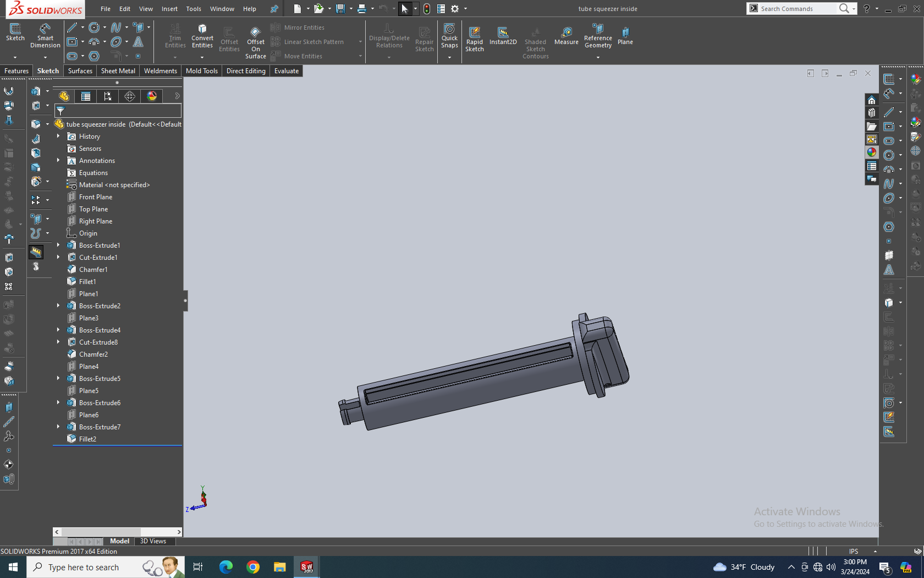Select the Chamfer1 feature
The image size is (924, 578).
[x=93, y=270]
